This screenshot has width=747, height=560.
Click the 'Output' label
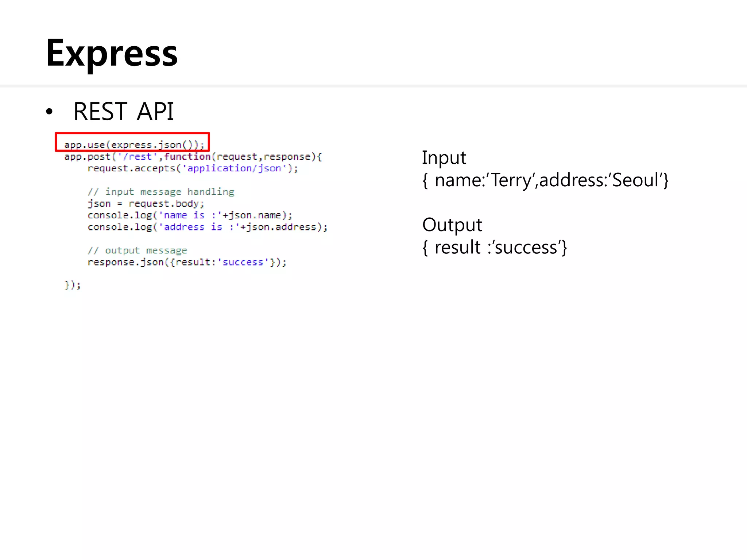[452, 225]
